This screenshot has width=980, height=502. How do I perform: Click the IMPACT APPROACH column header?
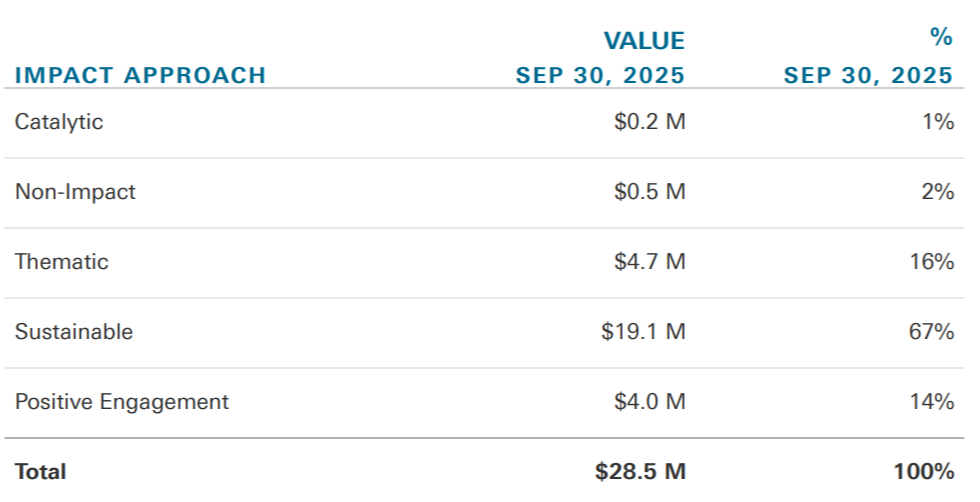[x=140, y=75]
